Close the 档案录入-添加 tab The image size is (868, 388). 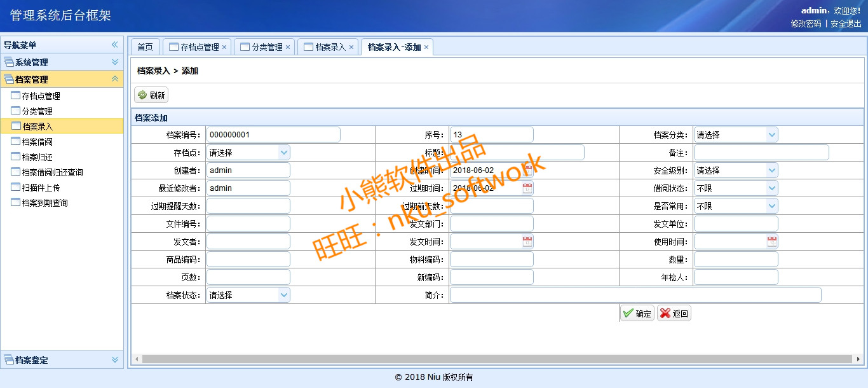426,47
